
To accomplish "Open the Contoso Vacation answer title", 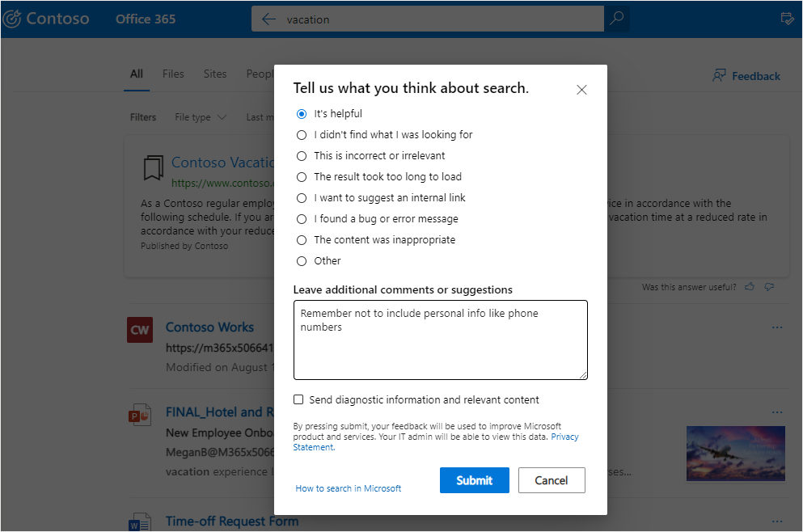I will click(222, 163).
